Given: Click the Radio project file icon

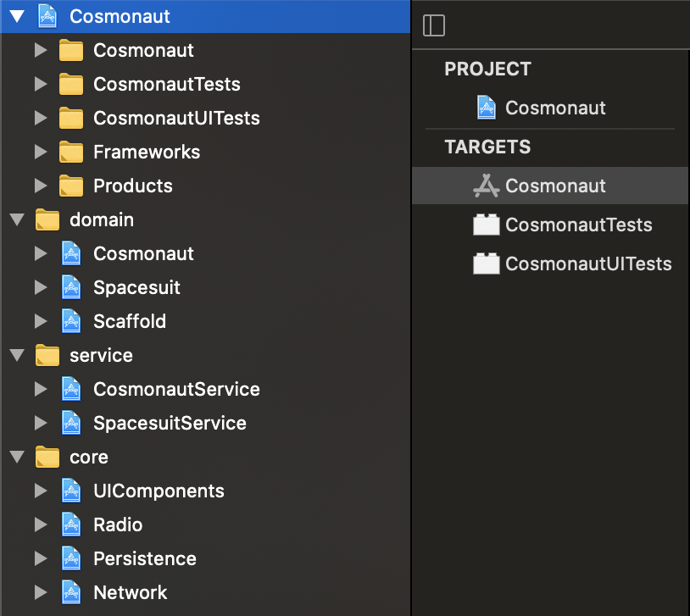Looking at the screenshot, I should pyautogui.click(x=71, y=524).
